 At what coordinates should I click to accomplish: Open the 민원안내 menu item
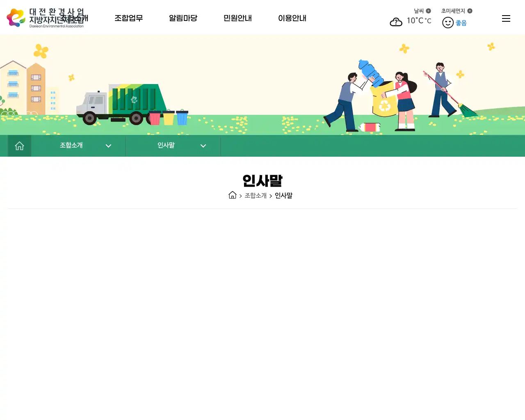coord(237,18)
